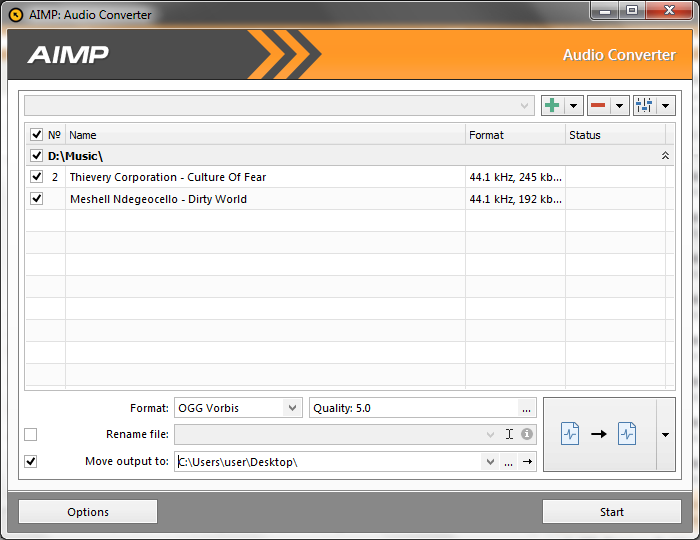Uncheck Thievery Corporation - Culture Of Fear

(36, 177)
